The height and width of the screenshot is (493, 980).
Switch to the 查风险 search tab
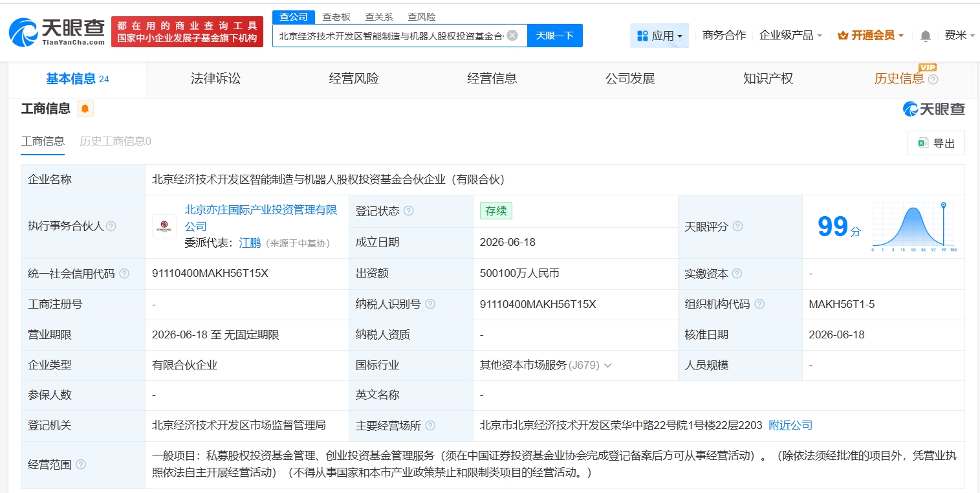click(422, 17)
